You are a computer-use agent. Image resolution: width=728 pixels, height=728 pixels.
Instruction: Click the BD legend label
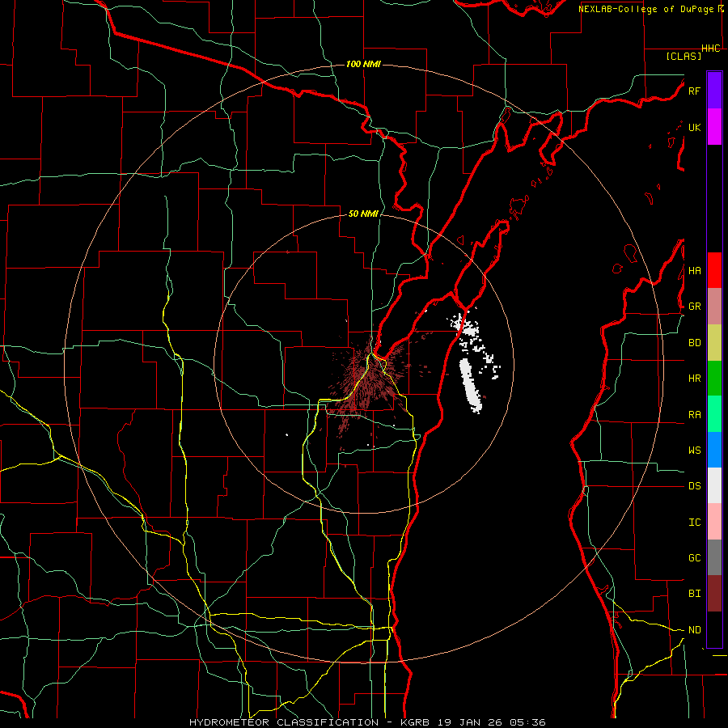pyautogui.click(x=694, y=343)
